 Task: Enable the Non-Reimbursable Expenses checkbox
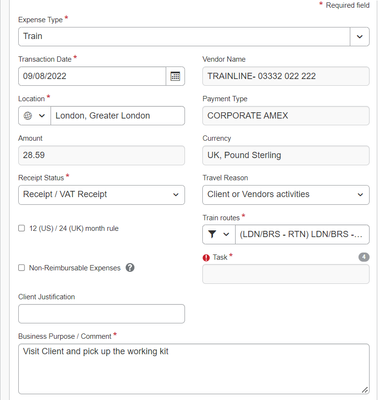[x=22, y=268]
